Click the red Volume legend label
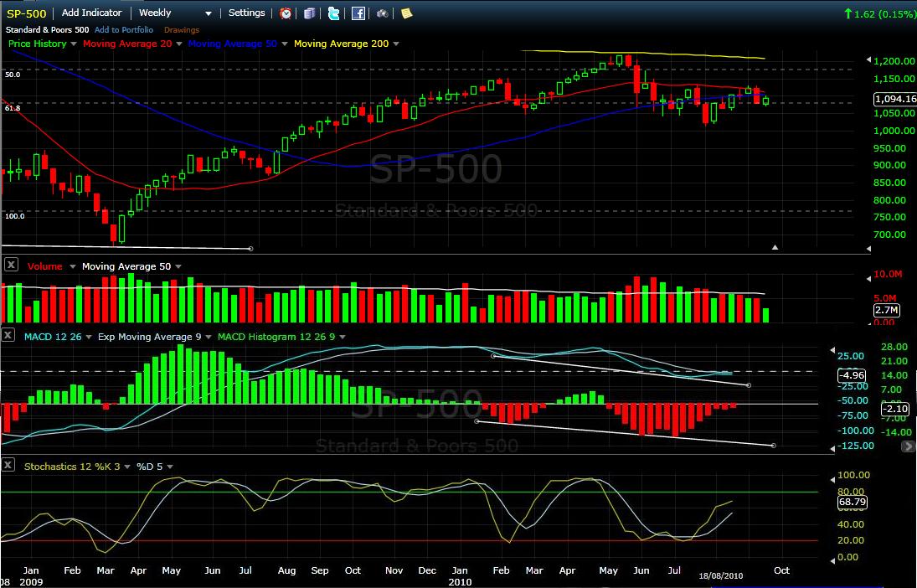 coord(45,267)
